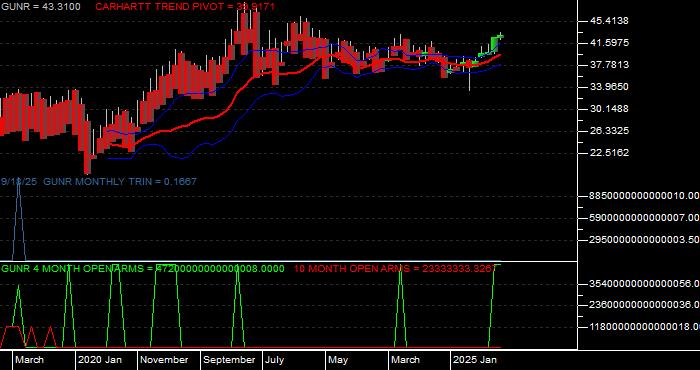Click the GUNR MONTHLY TRIN = 0.1667 label
Viewport: 700px width, 370px height.
pyautogui.click(x=120, y=182)
